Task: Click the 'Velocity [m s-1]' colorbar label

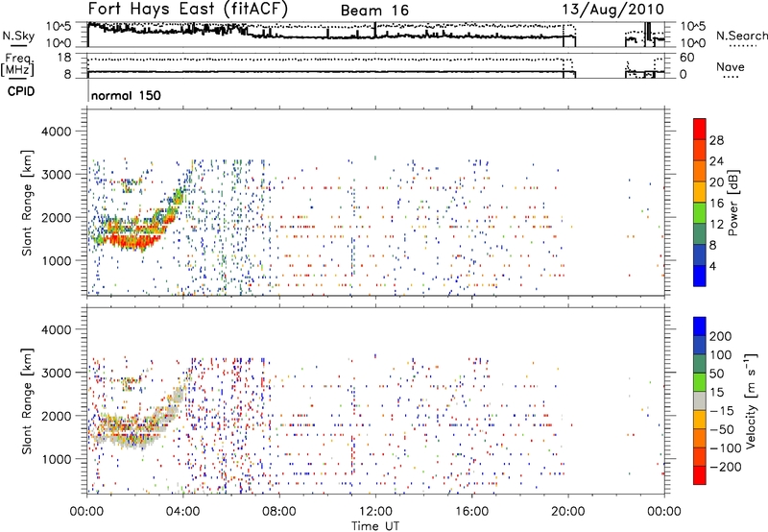Action: 751,400
